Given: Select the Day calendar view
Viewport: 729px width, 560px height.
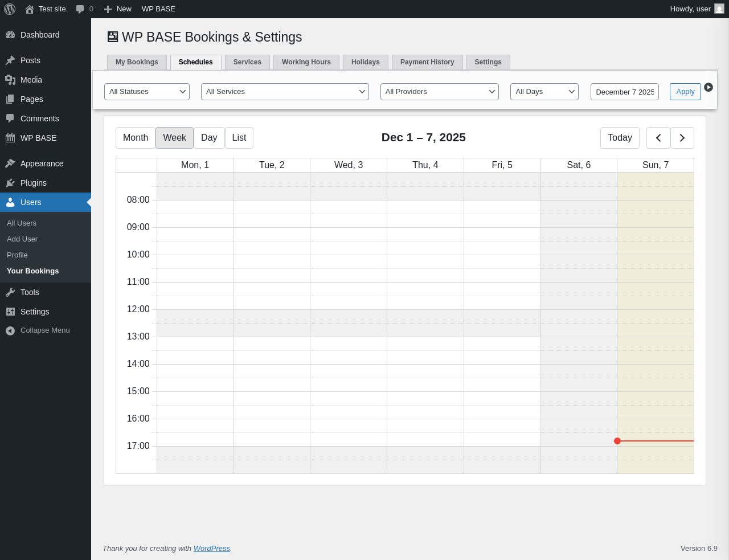Looking at the screenshot, I should [209, 138].
